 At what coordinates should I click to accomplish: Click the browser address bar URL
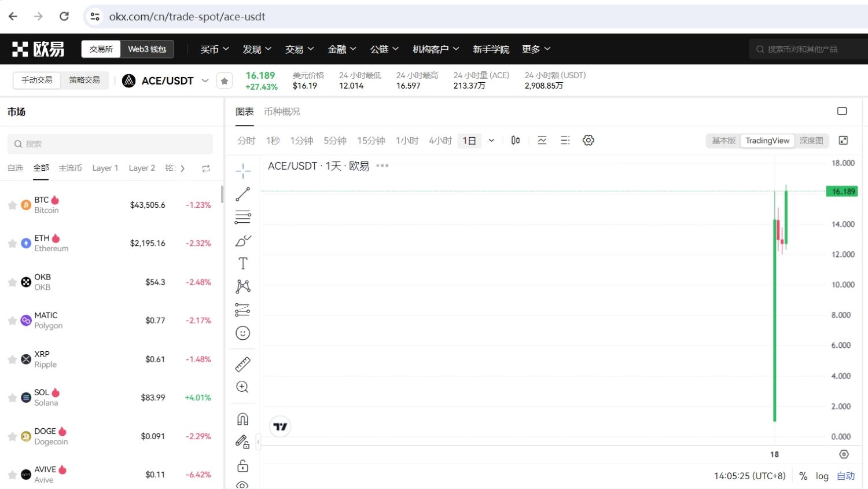[x=187, y=17]
